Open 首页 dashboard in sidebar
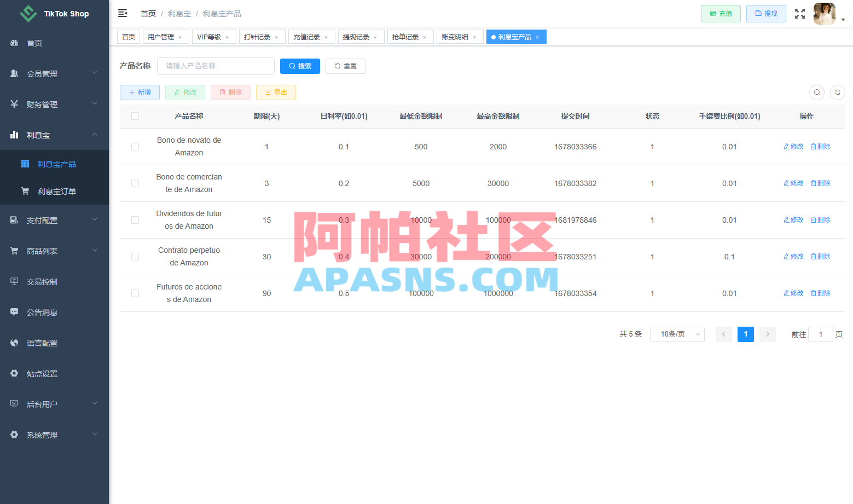This screenshot has height=504, width=853. click(54, 43)
